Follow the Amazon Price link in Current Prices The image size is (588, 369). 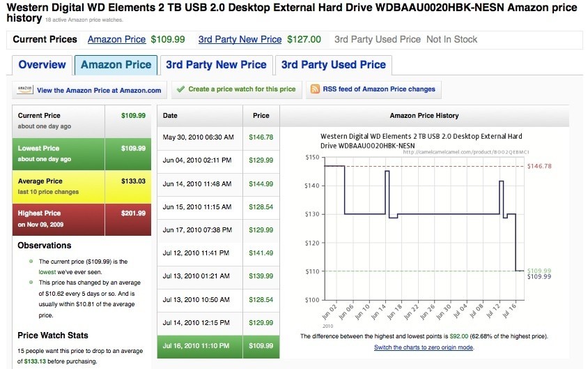(x=116, y=40)
